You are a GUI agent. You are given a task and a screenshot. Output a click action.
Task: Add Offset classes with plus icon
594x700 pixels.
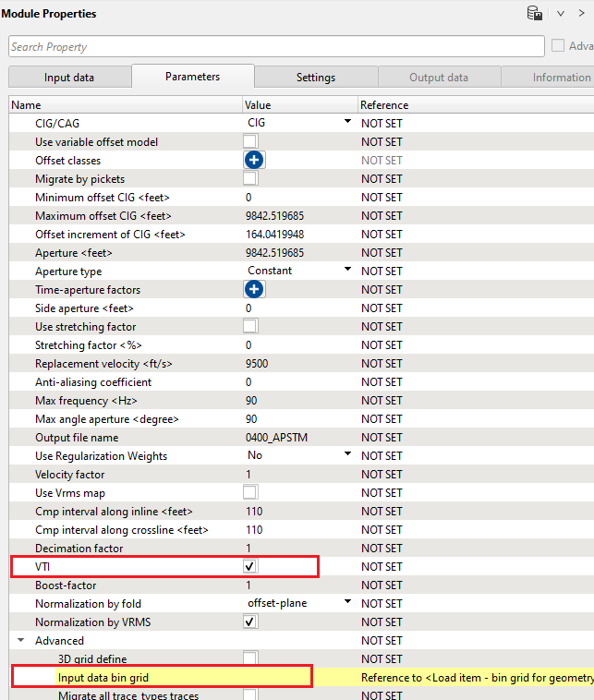pyautogui.click(x=254, y=160)
